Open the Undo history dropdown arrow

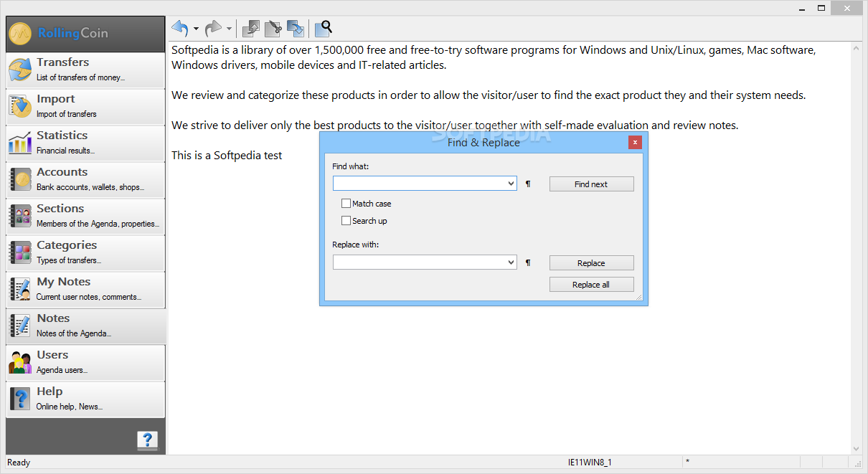point(196,29)
